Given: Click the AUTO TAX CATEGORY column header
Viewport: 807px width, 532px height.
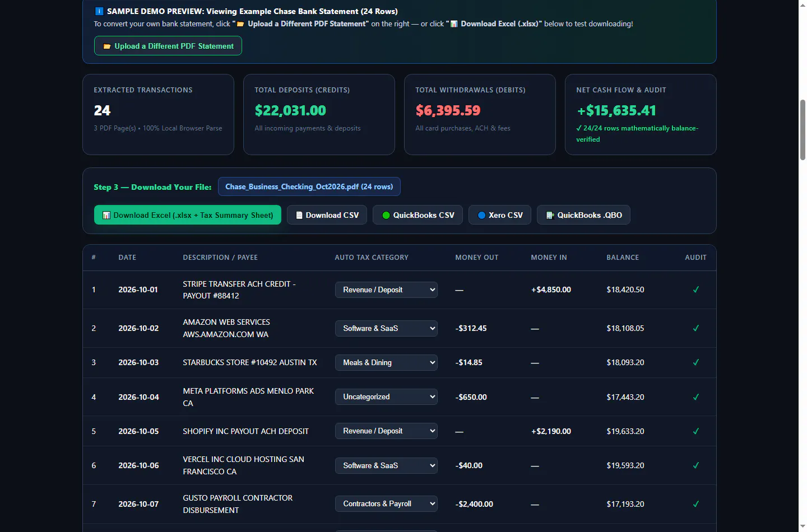Looking at the screenshot, I should 372,258.
